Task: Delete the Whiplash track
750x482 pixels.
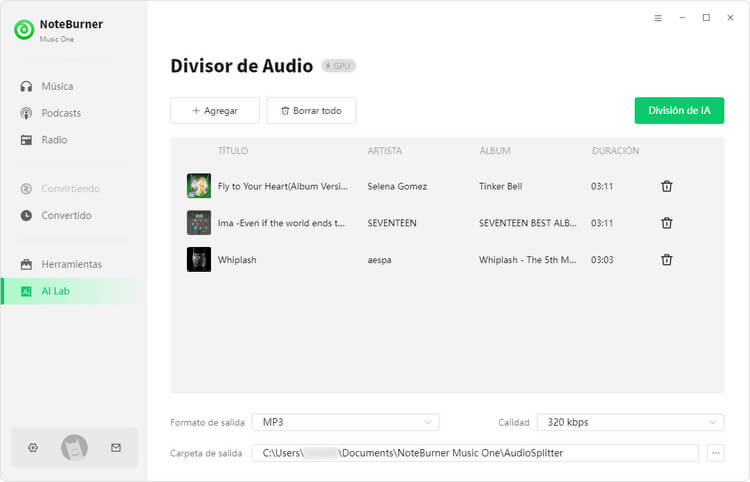Action: [x=666, y=260]
